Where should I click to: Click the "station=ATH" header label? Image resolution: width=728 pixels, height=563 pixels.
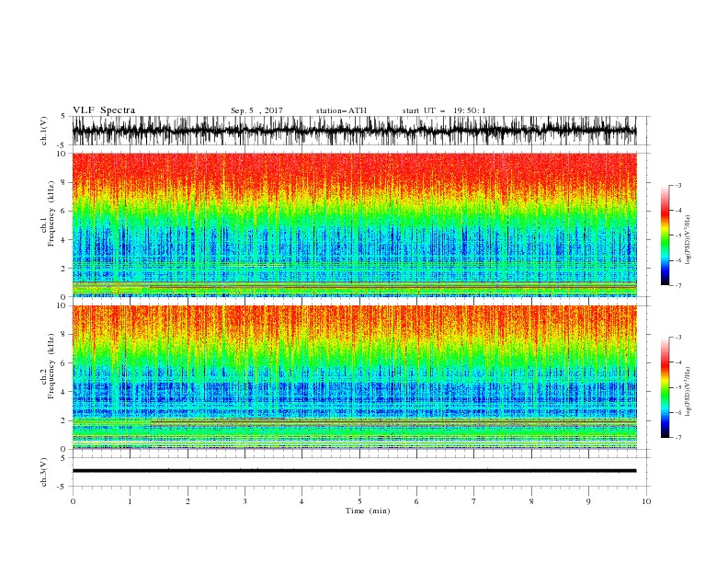[341, 110]
